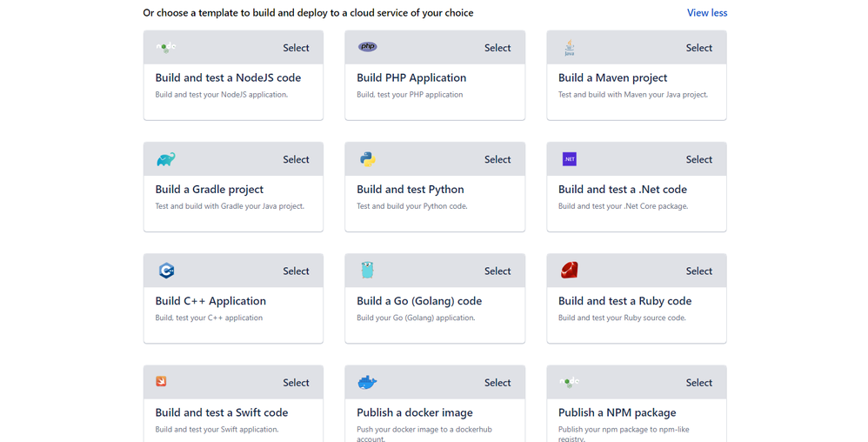Select the Publish a docker image template

tap(497, 383)
